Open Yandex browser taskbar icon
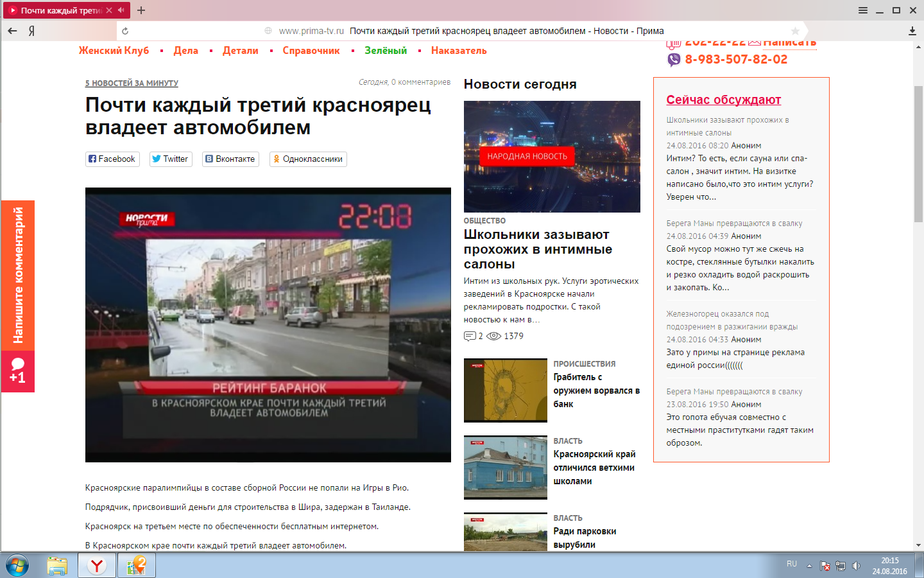This screenshot has width=924, height=578. click(97, 566)
